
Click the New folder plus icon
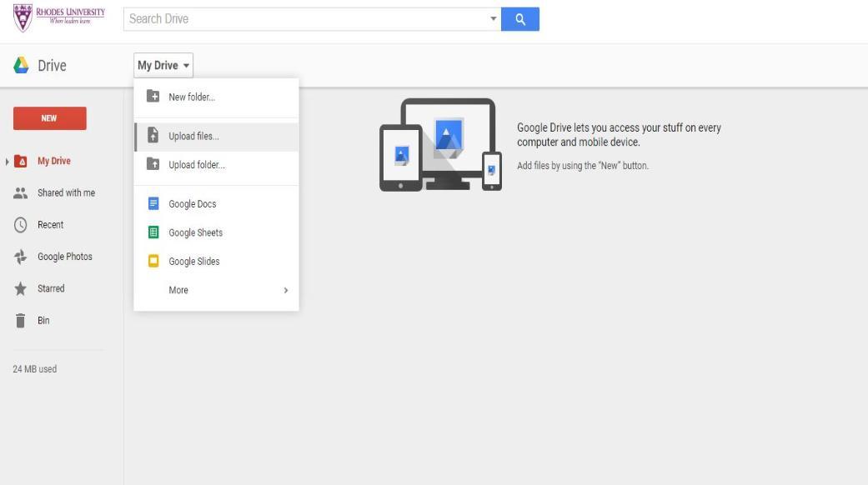tap(153, 96)
